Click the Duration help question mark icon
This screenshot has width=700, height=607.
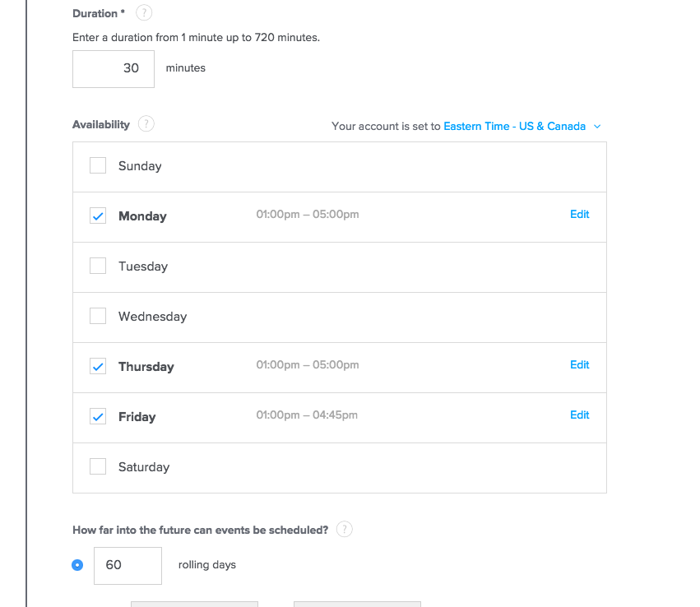pos(144,13)
